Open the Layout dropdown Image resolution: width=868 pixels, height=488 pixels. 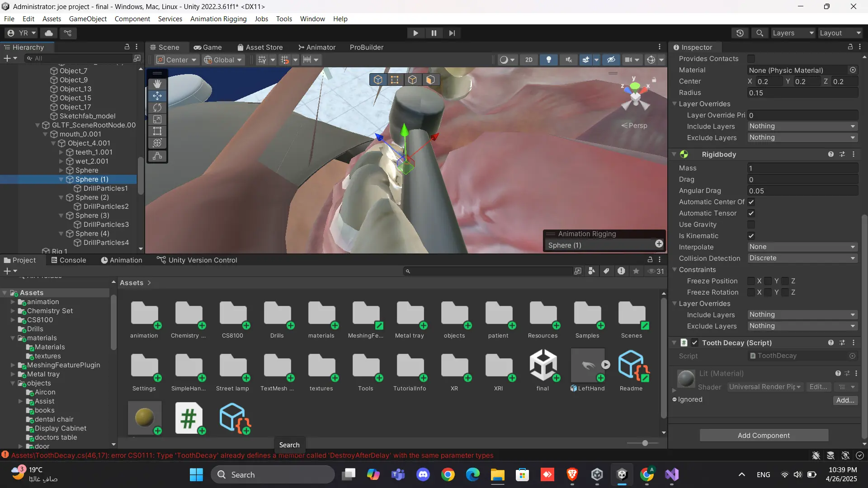tap(840, 33)
